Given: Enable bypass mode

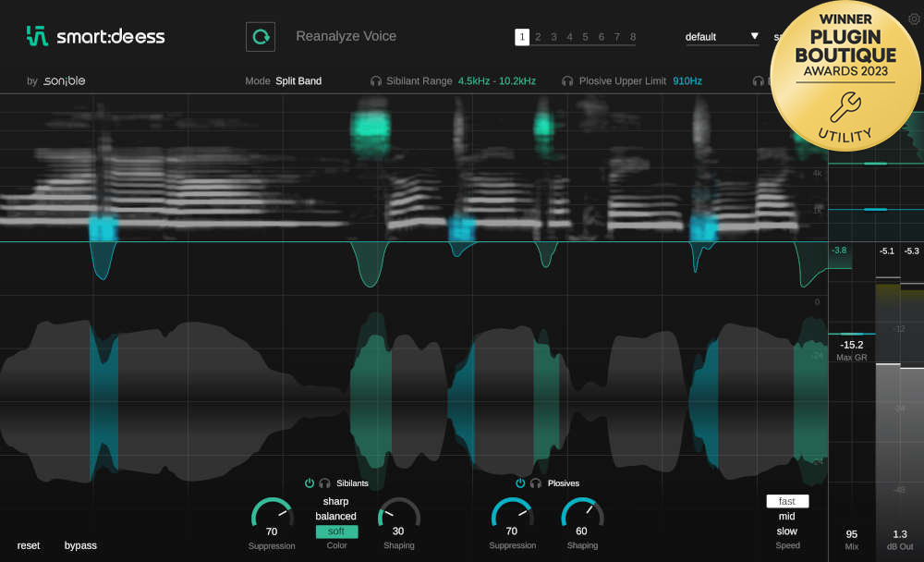Looking at the screenshot, I should point(80,545).
